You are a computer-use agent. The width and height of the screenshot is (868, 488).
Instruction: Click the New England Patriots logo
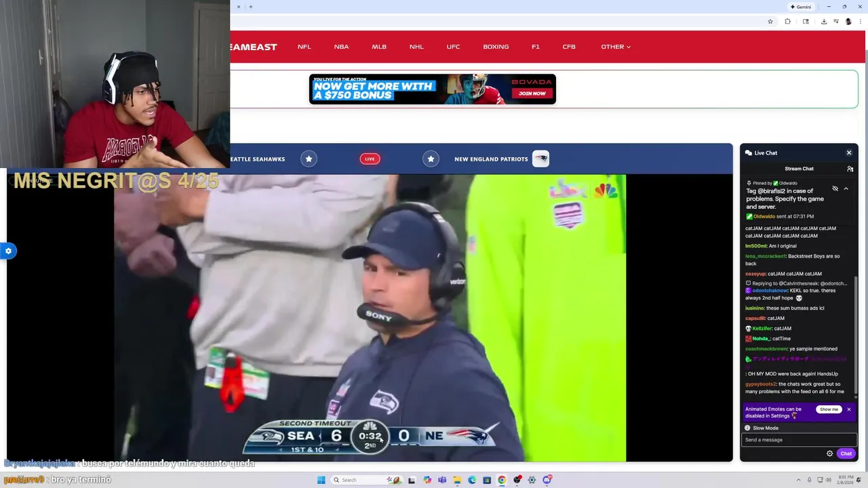pyautogui.click(x=540, y=159)
